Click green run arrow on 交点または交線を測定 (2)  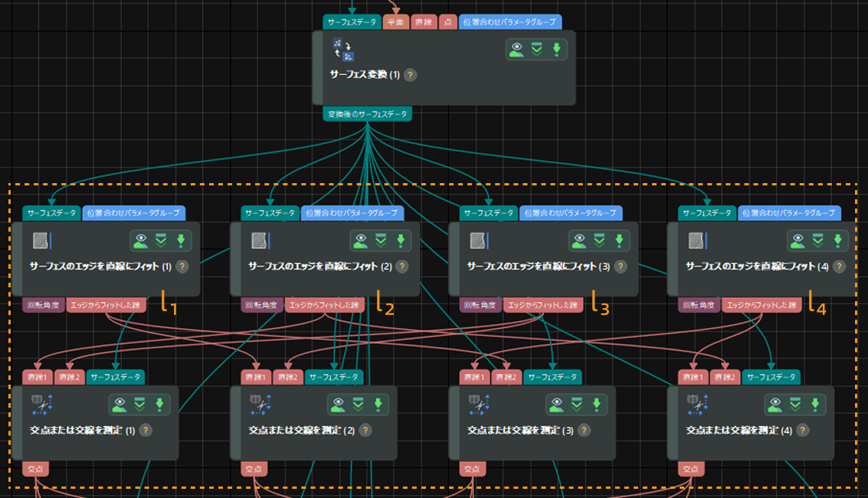click(x=378, y=405)
